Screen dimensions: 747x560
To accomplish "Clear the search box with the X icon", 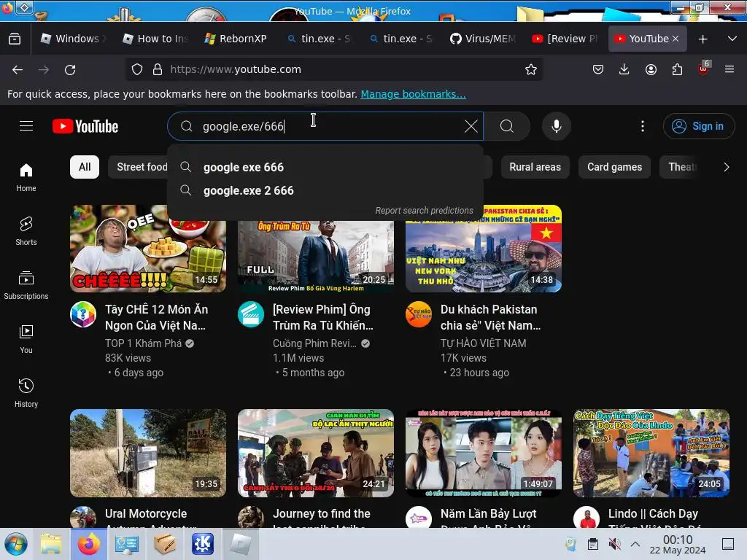I will 471,126.
